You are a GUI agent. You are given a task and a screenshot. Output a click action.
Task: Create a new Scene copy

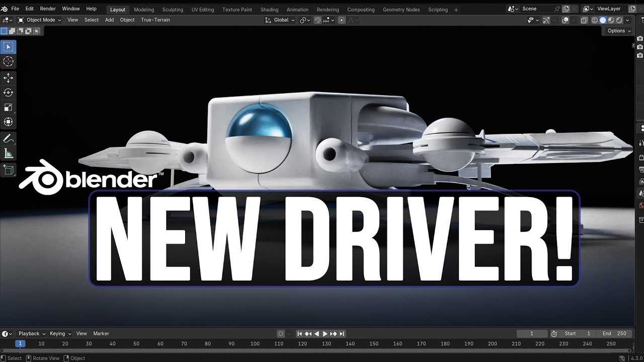(x=566, y=9)
